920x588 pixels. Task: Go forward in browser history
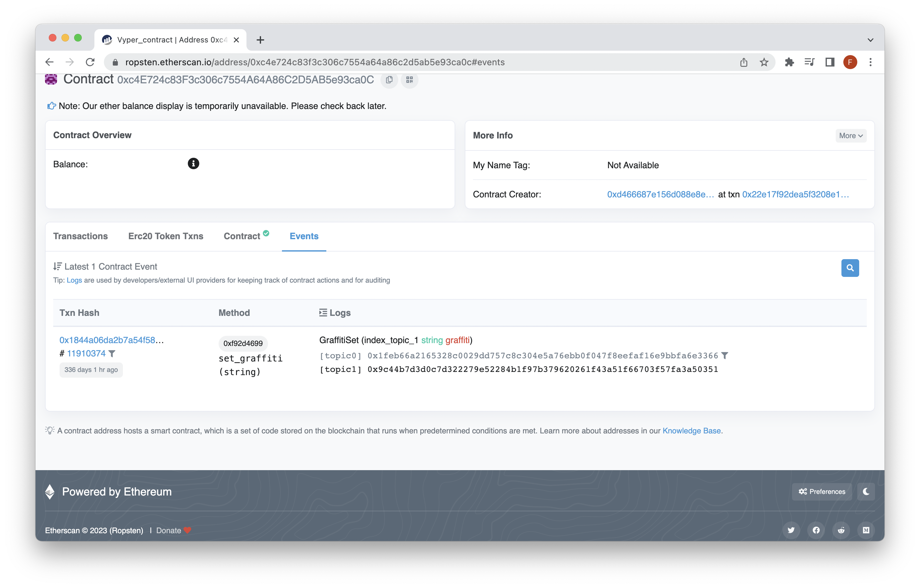[x=69, y=62]
